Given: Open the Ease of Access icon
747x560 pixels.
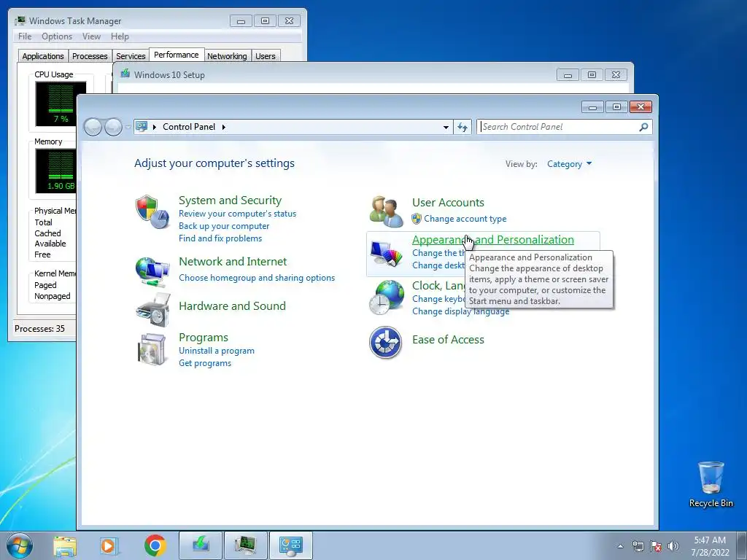Looking at the screenshot, I should (385, 342).
